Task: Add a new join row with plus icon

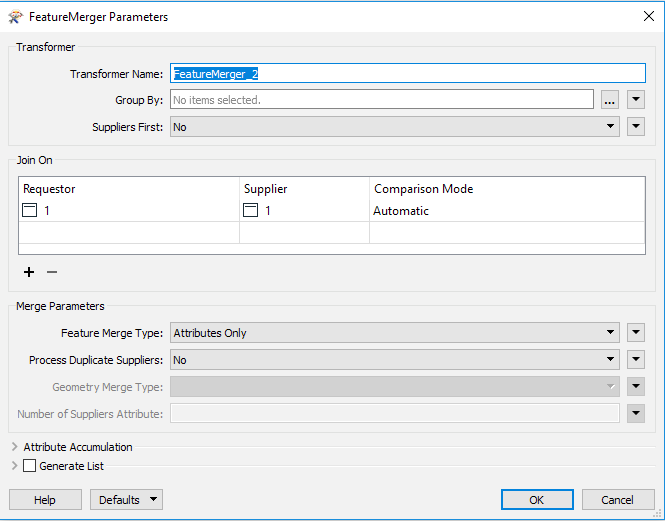Action: [29, 272]
